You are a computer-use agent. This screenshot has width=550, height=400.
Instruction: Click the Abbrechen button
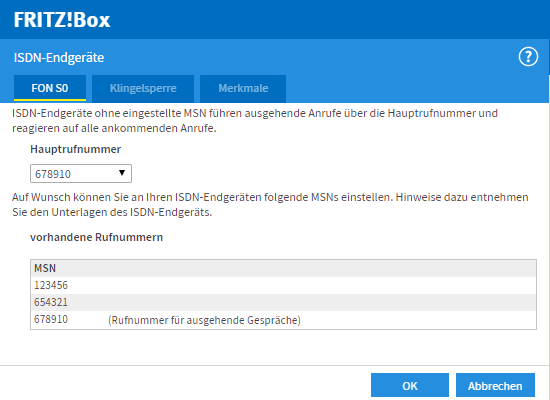click(x=495, y=385)
